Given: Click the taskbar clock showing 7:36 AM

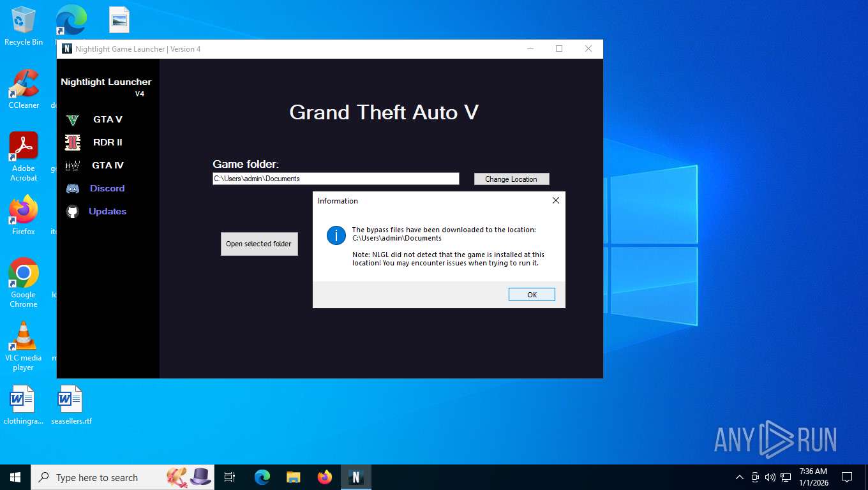Looking at the screenshot, I should (x=813, y=477).
